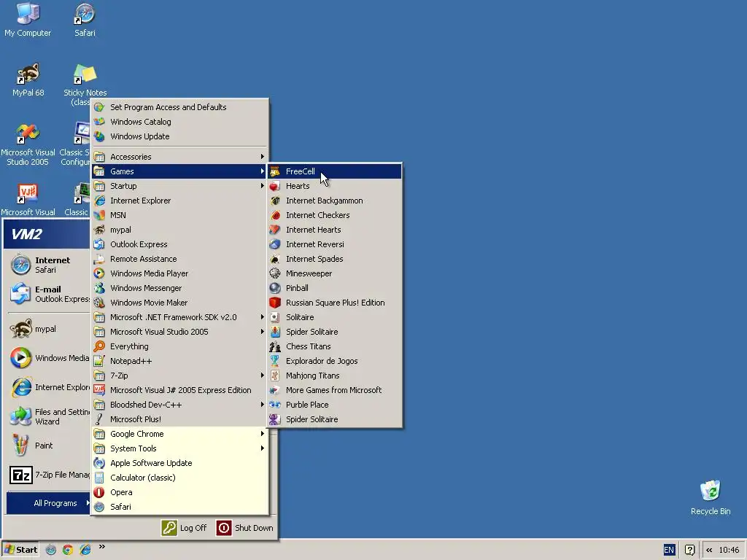747x560 pixels.
Task: Select the MyPal 68 desktop icon
Action: tap(28, 79)
